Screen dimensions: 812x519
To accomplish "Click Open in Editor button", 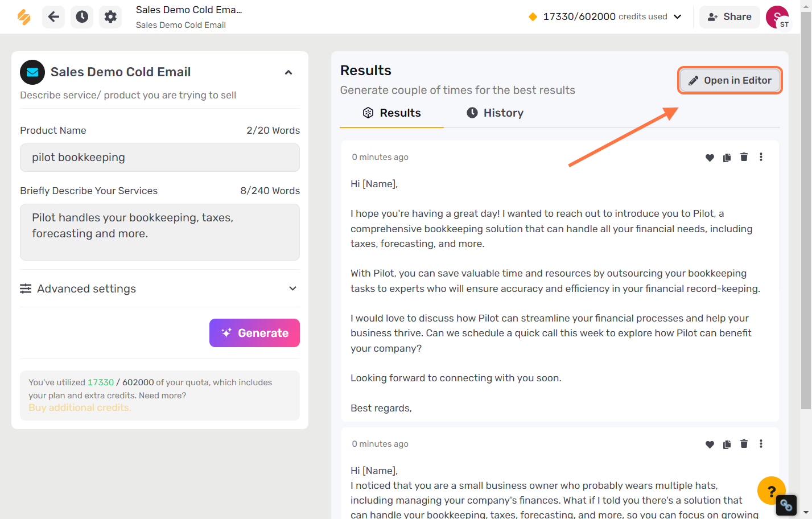I will coord(730,80).
